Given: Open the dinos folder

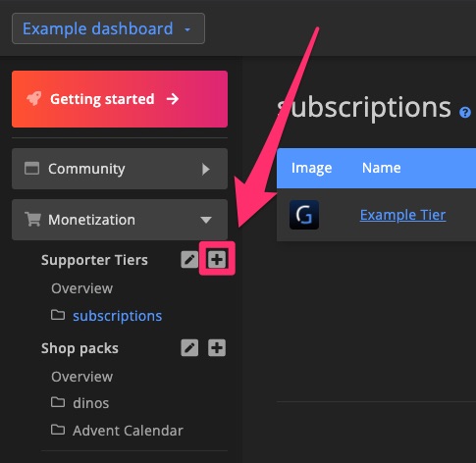Looking at the screenshot, I should pos(90,403).
